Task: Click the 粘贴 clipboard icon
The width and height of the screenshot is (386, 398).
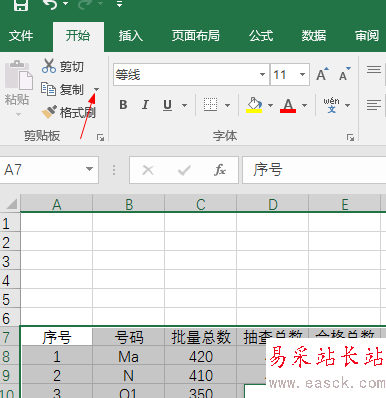Action: tap(18, 75)
